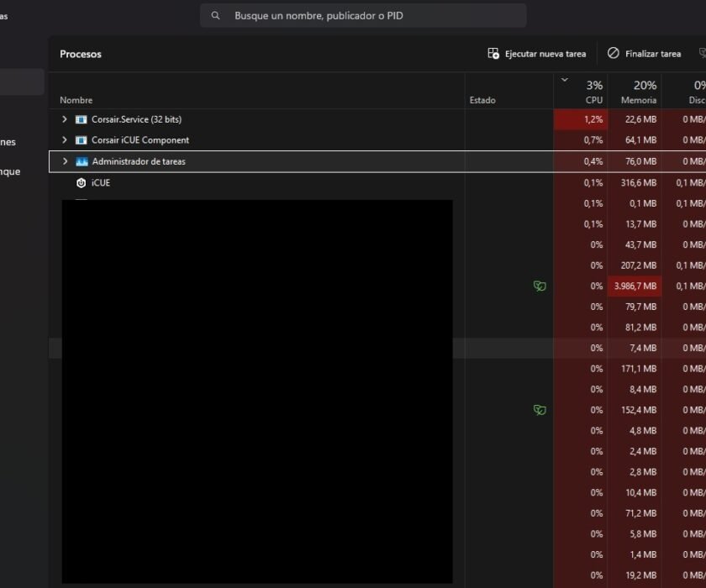This screenshot has width=706, height=588.
Task: Click the search magnifier icon
Action: click(x=216, y=15)
